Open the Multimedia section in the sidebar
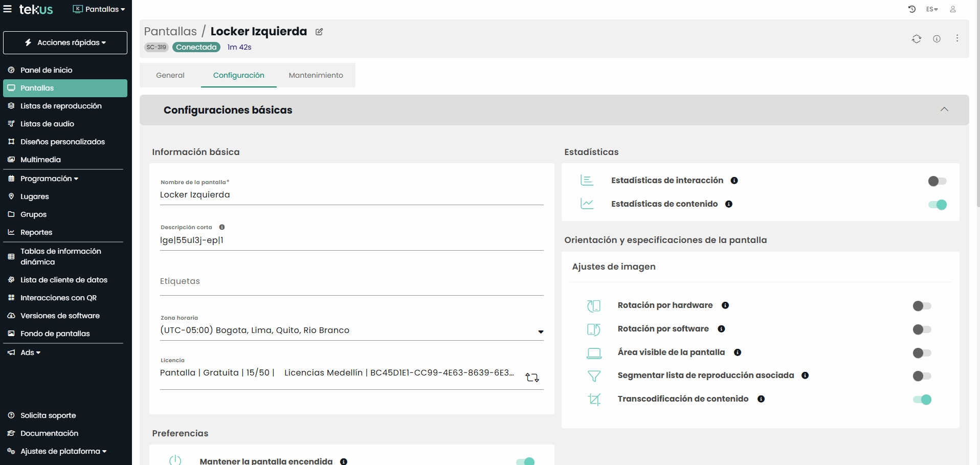The height and width of the screenshot is (465, 980). tap(41, 160)
